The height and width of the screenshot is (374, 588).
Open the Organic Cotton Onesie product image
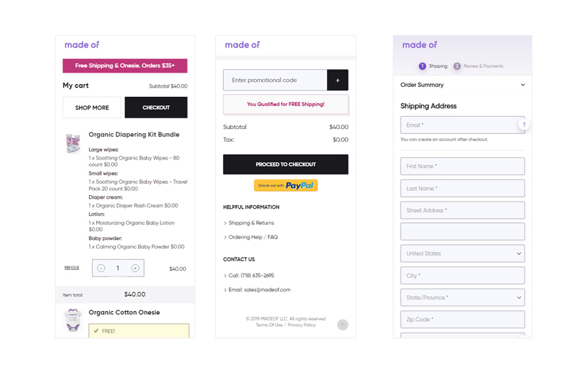pos(73,320)
